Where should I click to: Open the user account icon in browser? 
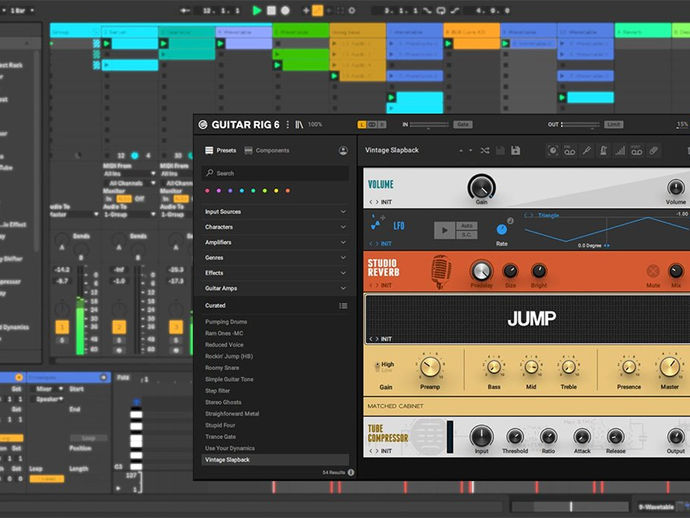[343, 151]
